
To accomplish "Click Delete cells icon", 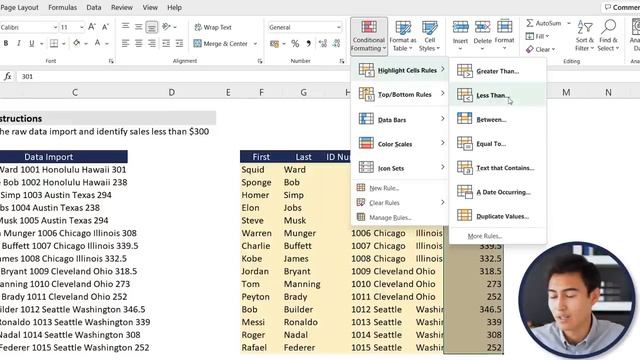I will point(482,27).
